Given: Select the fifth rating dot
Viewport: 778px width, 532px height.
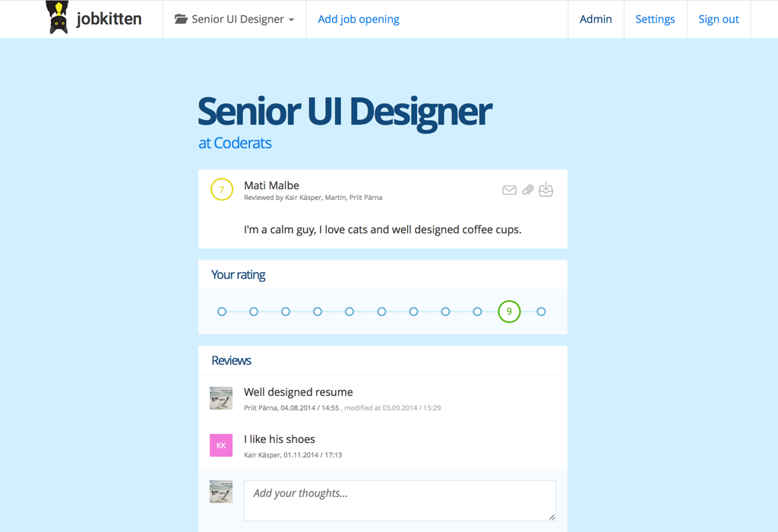Looking at the screenshot, I should (x=349, y=312).
